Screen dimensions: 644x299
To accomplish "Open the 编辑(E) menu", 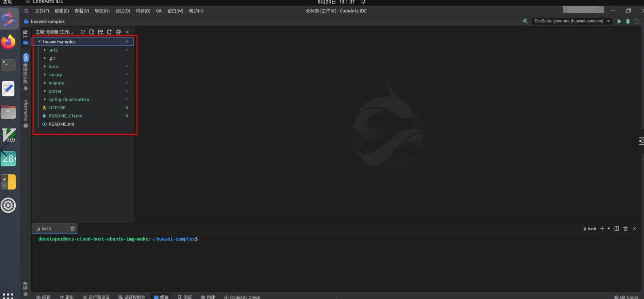I will (62, 11).
